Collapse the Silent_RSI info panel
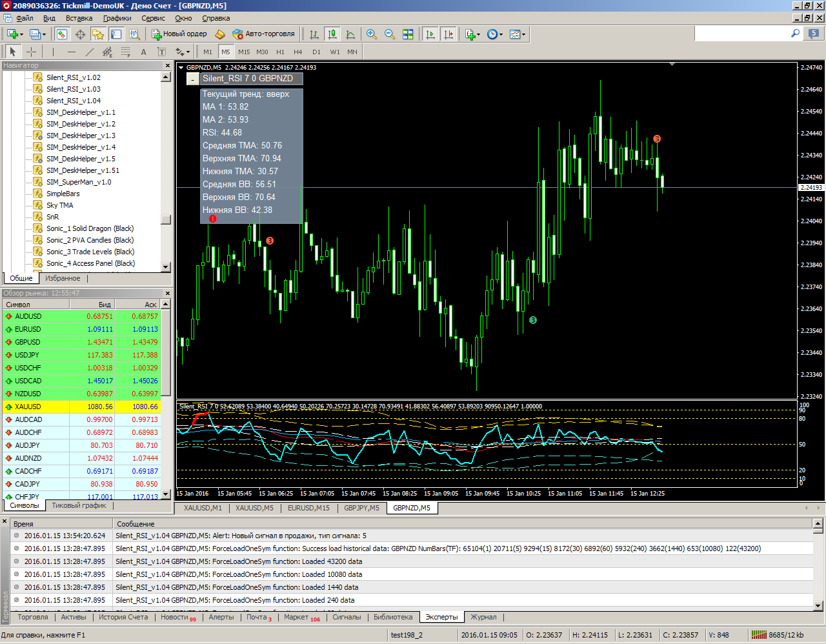 pyautogui.click(x=193, y=79)
